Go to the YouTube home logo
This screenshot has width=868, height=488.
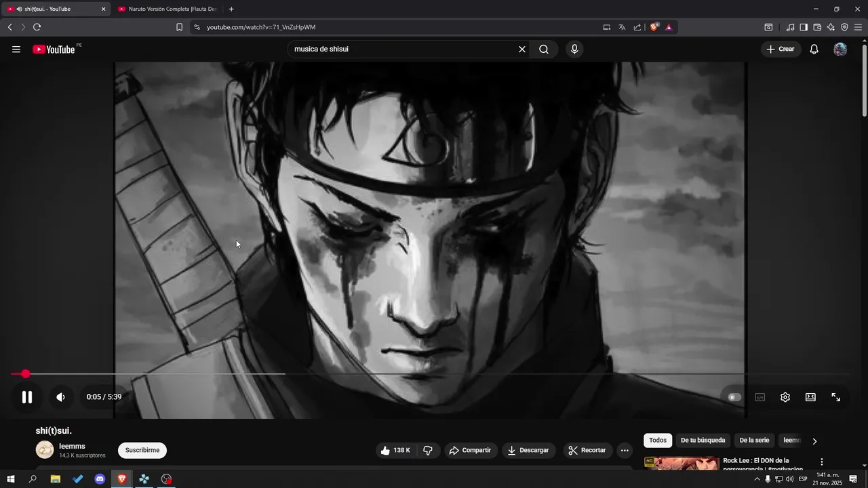[x=54, y=49]
